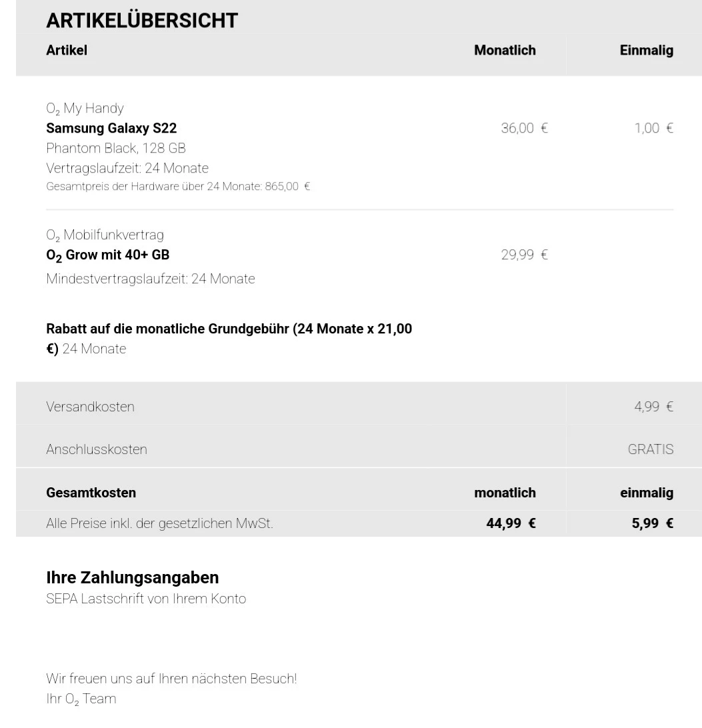The height and width of the screenshot is (728, 702).
Task: Click the Monatlich column header
Action: [505, 50]
